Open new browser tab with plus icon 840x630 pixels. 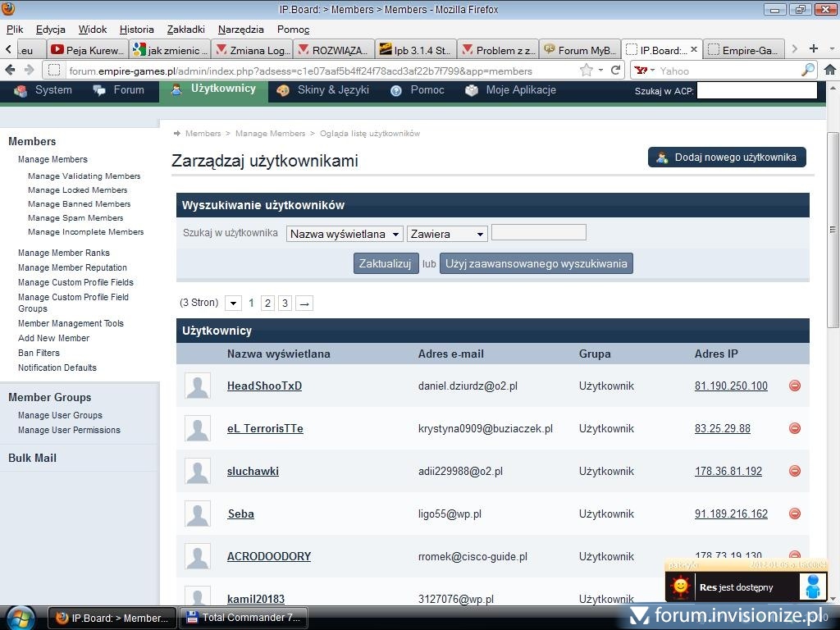(814, 49)
